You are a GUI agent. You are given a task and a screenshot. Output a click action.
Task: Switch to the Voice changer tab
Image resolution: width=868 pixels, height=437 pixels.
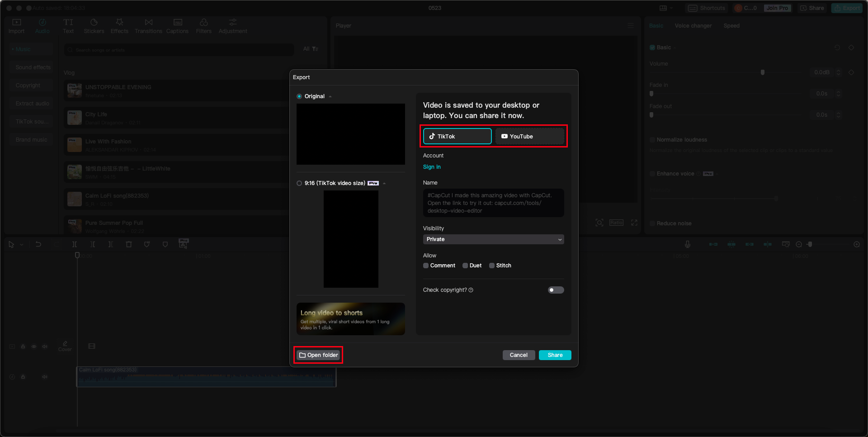click(x=693, y=26)
